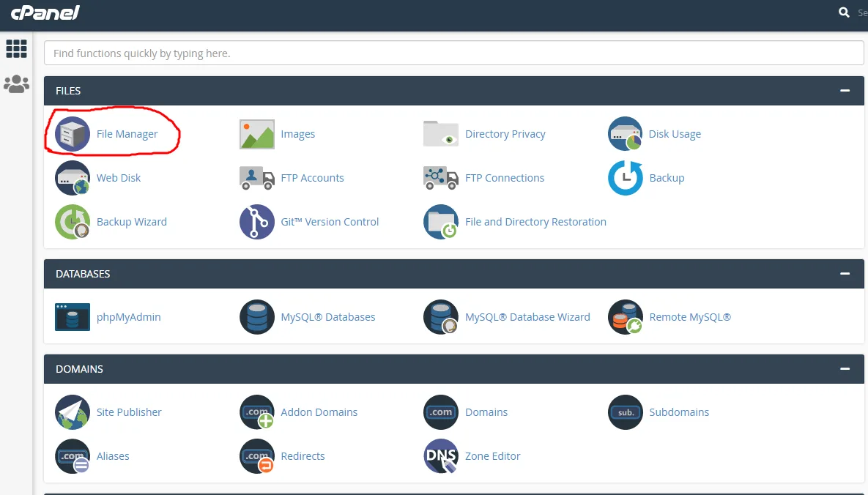This screenshot has width=868, height=495.
Task: Click the cPanel logo
Action: tap(45, 12)
